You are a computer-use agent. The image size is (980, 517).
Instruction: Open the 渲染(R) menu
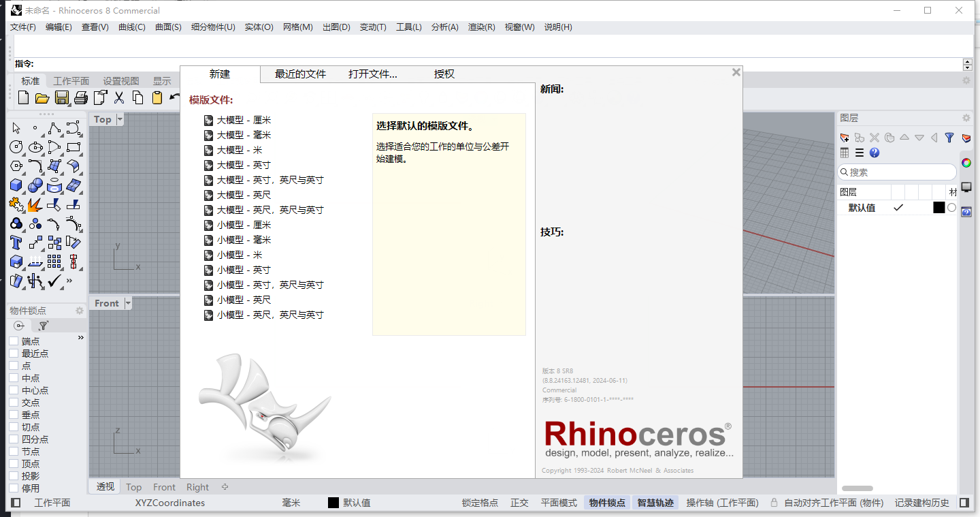click(x=481, y=27)
